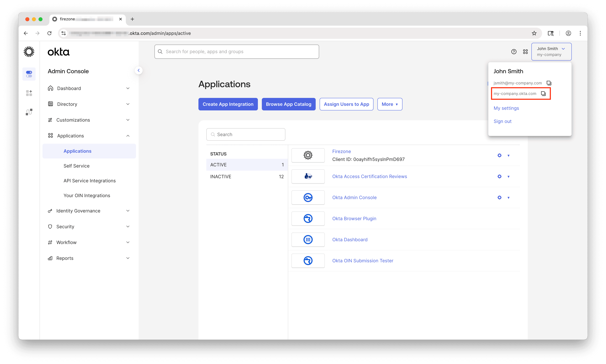
Task: Click the app list search field
Action: (245, 134)
